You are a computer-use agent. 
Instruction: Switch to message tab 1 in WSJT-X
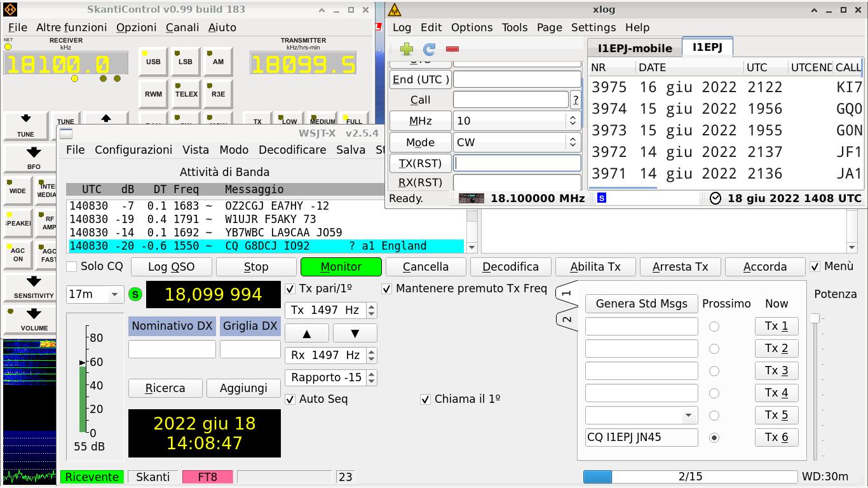pyautogui.click(x=567, y=293)
